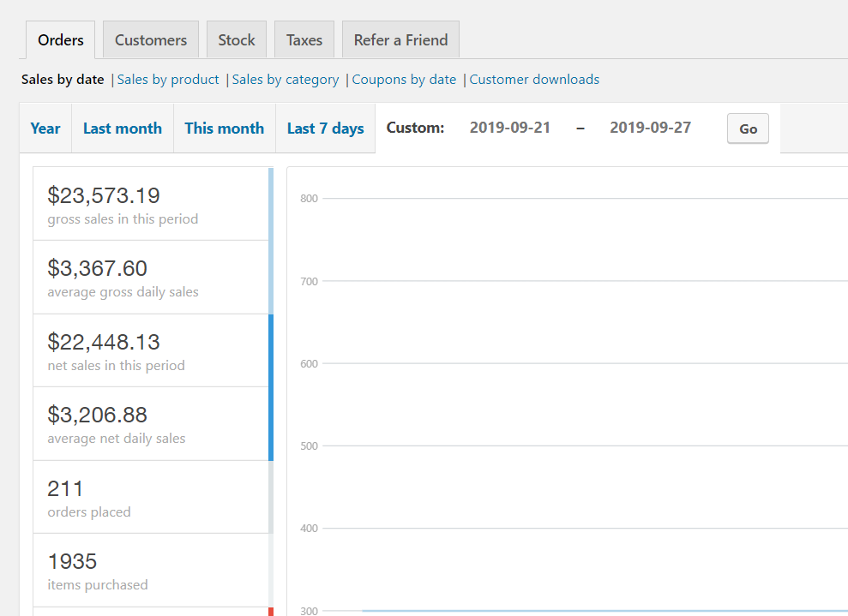
Task: Show the Coupons by date report
Action: (404, 80)
